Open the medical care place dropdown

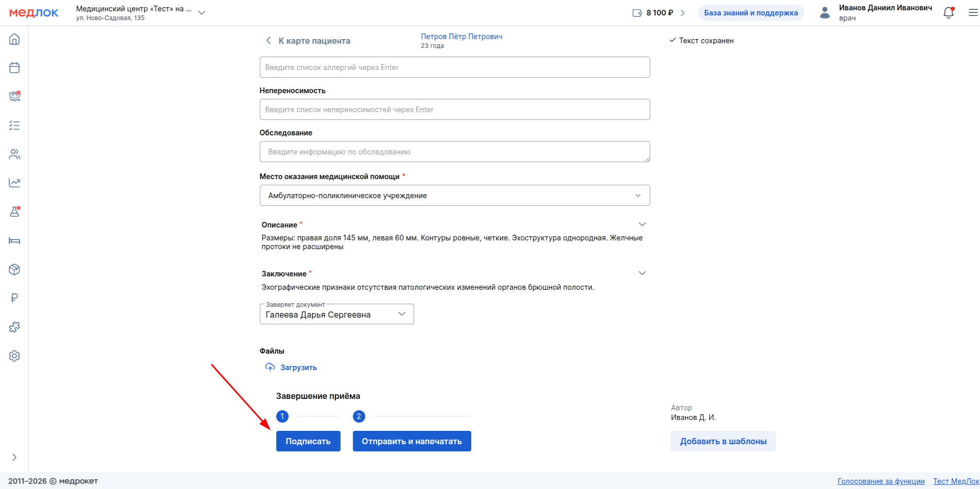454,196
